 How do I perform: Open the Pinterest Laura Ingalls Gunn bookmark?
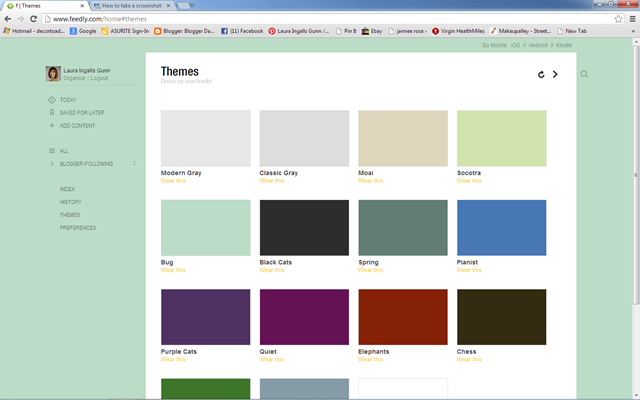coord(299,31)
